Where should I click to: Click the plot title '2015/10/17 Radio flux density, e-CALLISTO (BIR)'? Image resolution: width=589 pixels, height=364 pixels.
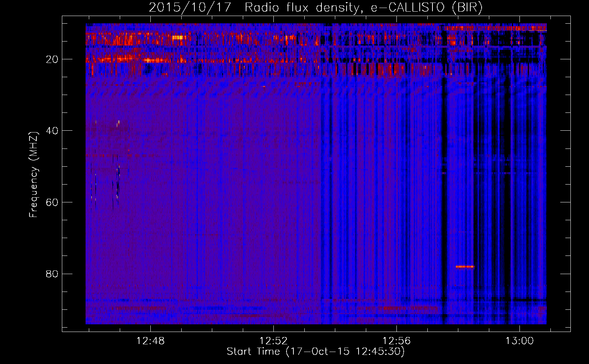316,7
